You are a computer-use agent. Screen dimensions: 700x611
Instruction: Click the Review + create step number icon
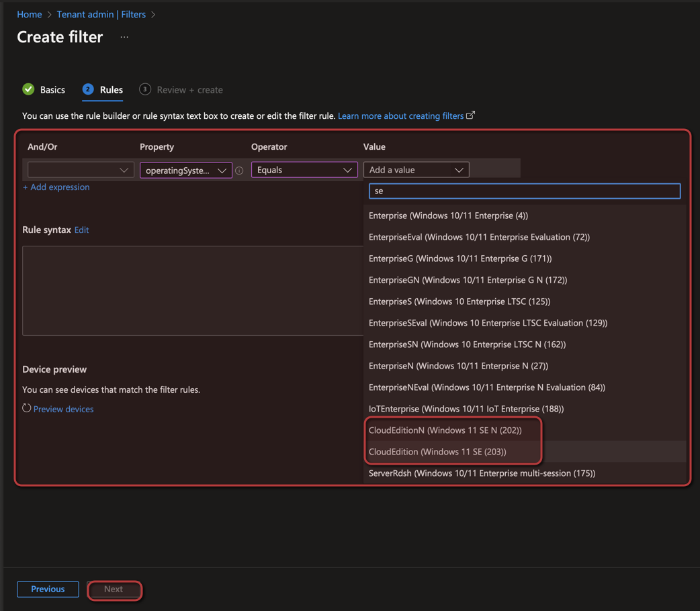click(144, 89)
